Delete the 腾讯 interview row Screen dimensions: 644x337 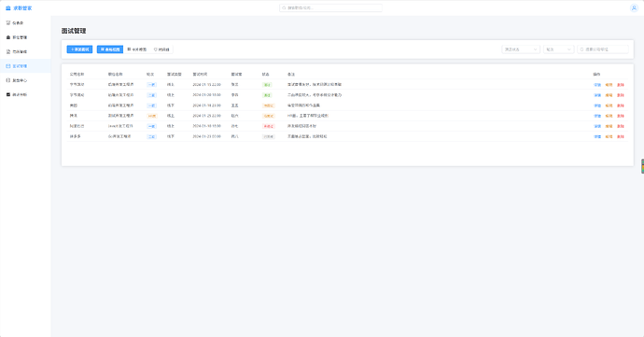(620, 116)
